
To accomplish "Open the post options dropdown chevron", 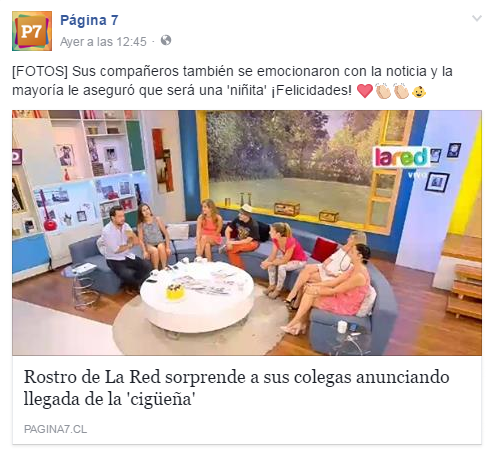I will [477, 18].
